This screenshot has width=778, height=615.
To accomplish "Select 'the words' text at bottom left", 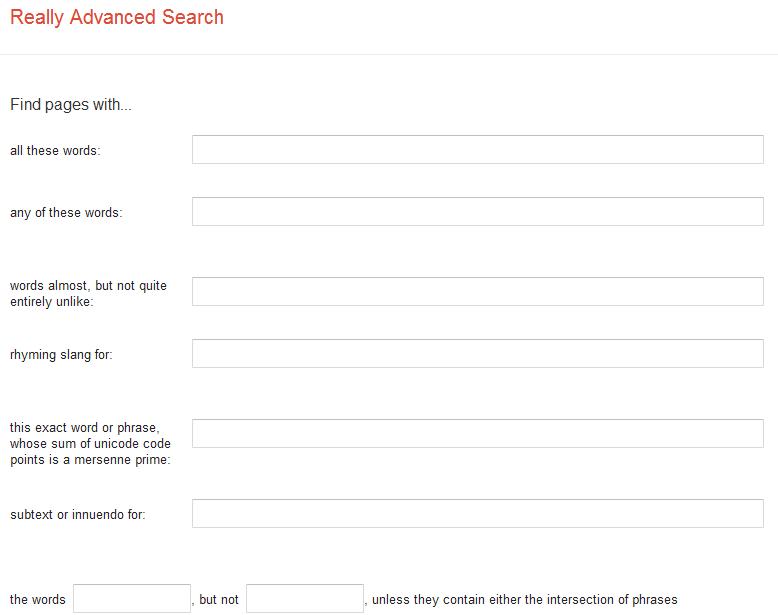I will (x=38, y=600).
